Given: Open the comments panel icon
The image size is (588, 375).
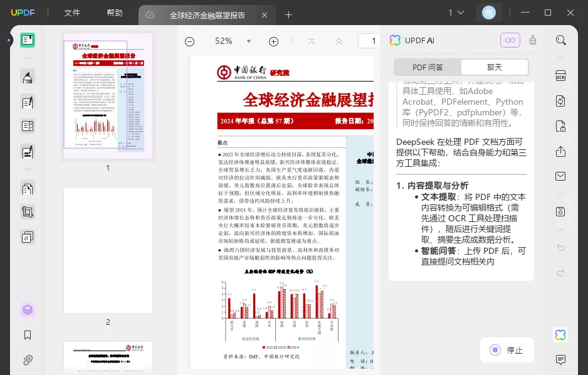Looking at the screenshot, I should coord(560,359).
